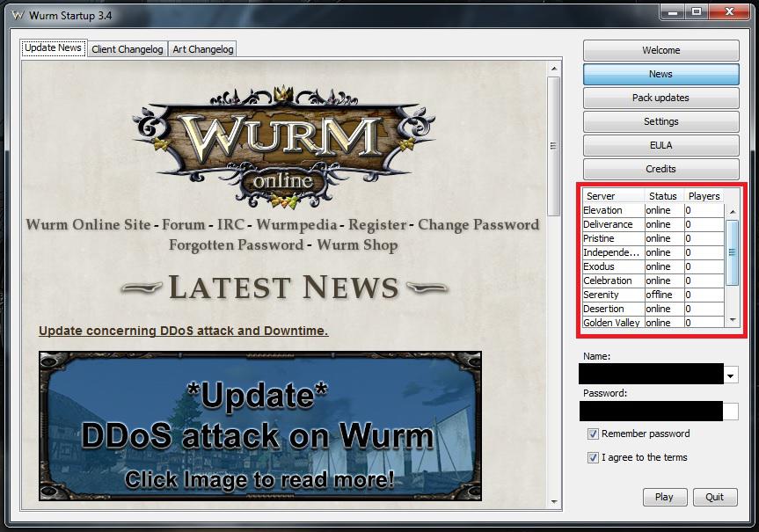Close the Wurm Startup window
The width and height of the screenshot is (759, 532).
[729, 12]
